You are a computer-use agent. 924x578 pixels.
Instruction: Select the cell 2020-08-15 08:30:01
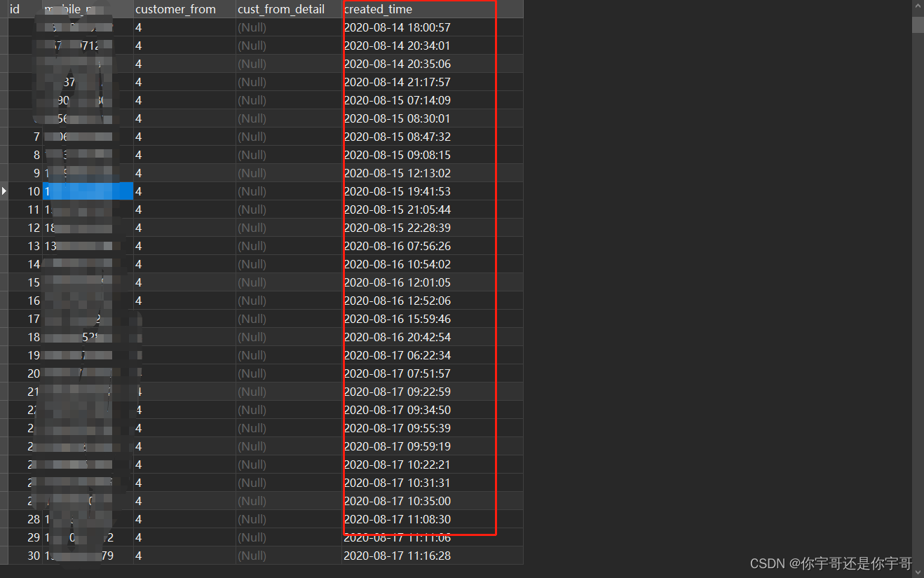pyautogui.click(x=433, y=118)
